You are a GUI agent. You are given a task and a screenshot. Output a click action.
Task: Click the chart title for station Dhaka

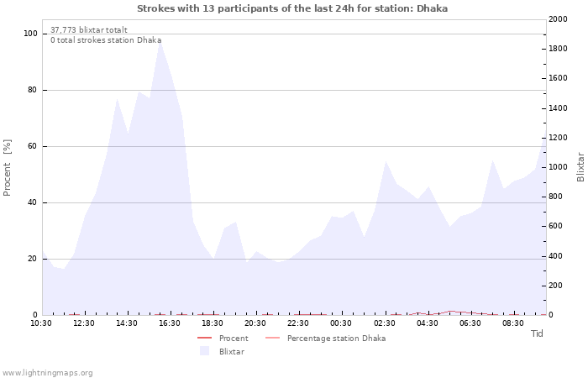(292, 8)
